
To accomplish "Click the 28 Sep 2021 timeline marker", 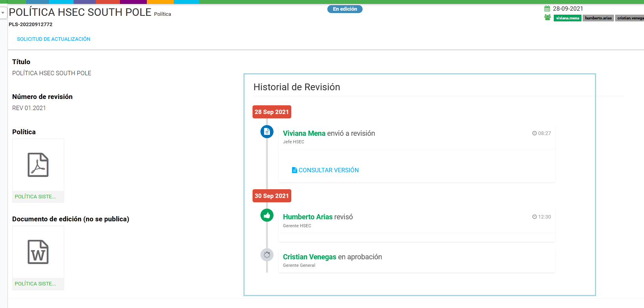I will (x=272, y=112).
